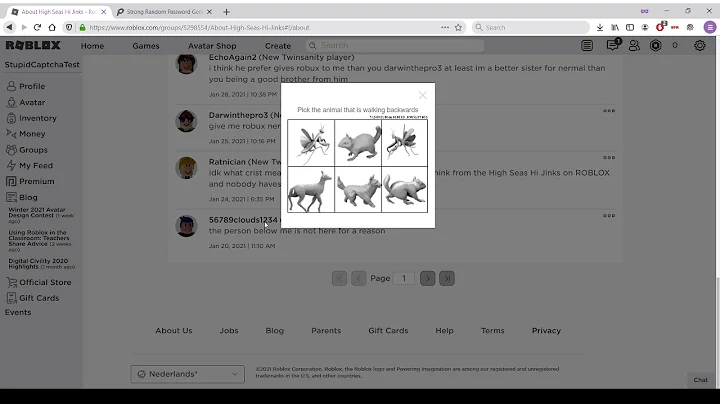Open the Games nav item
Image resolution: width=720 pixels, height=404 pixels.
[x=146, y=46]
